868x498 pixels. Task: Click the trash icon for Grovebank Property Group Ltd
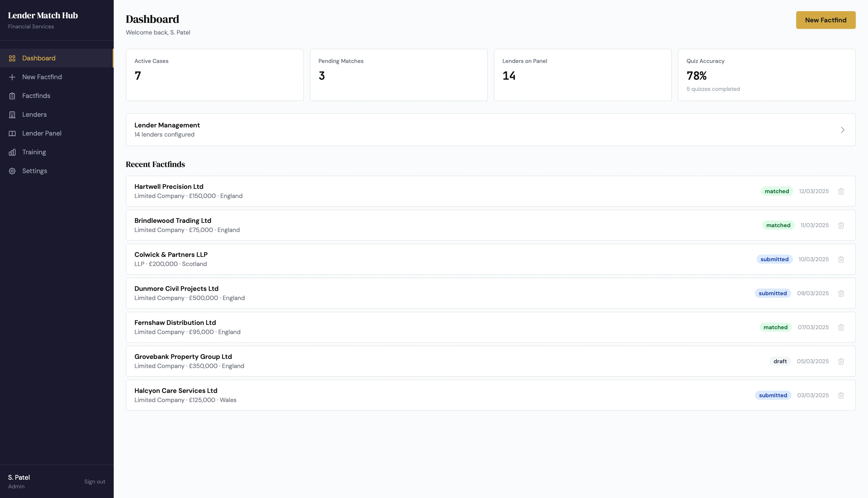pyautogui.click(x=842, y=361)
